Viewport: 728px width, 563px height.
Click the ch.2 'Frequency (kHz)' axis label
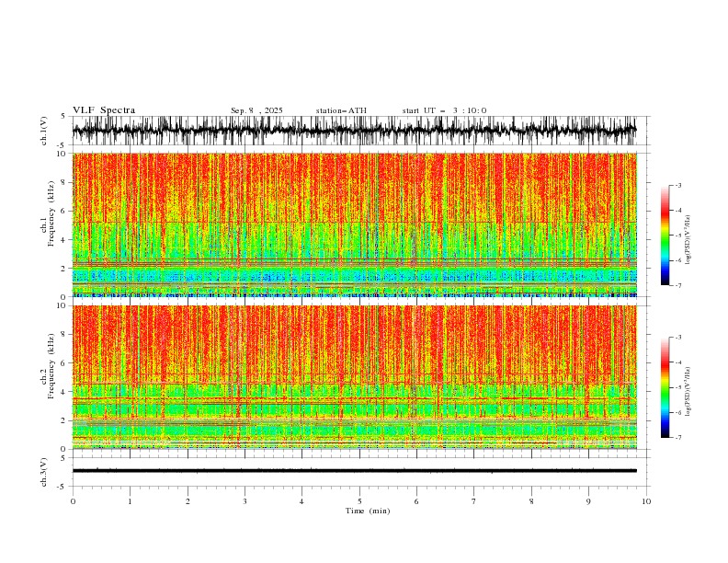pos(51,365)
